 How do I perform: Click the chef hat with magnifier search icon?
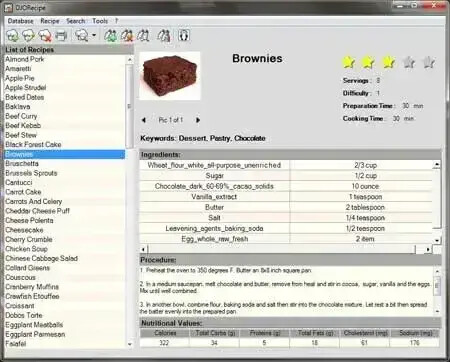[x=82, y=35]
